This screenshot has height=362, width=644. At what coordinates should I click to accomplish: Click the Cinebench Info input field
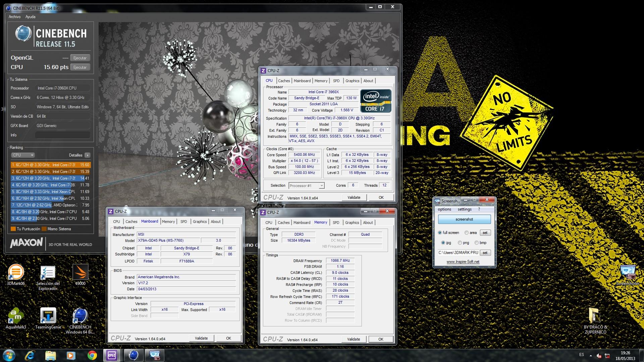pos(63,135)
